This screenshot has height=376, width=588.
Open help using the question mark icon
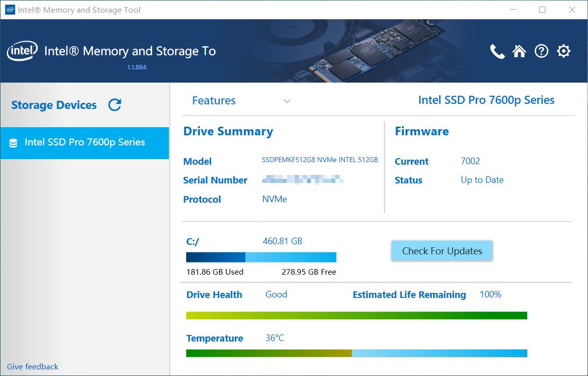[x=541, y=51]
